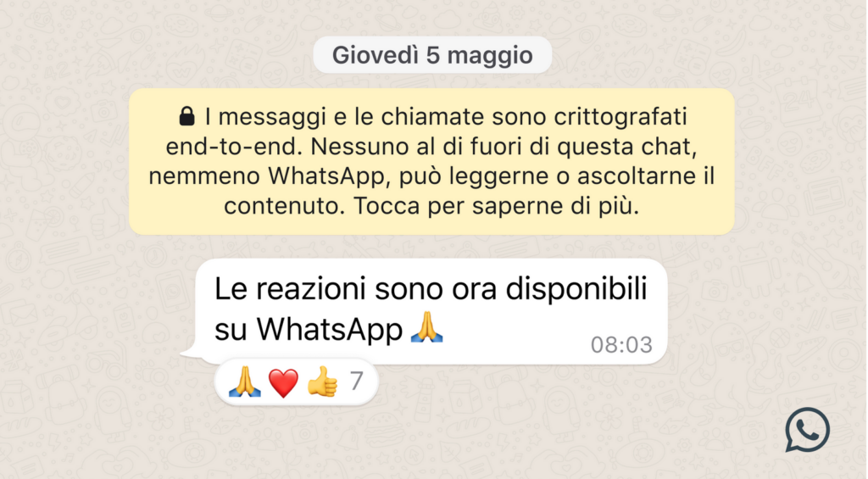The width and height of the screenshot is (868, 479).
Task: Open the reaction count number 7
Action: 357,382
